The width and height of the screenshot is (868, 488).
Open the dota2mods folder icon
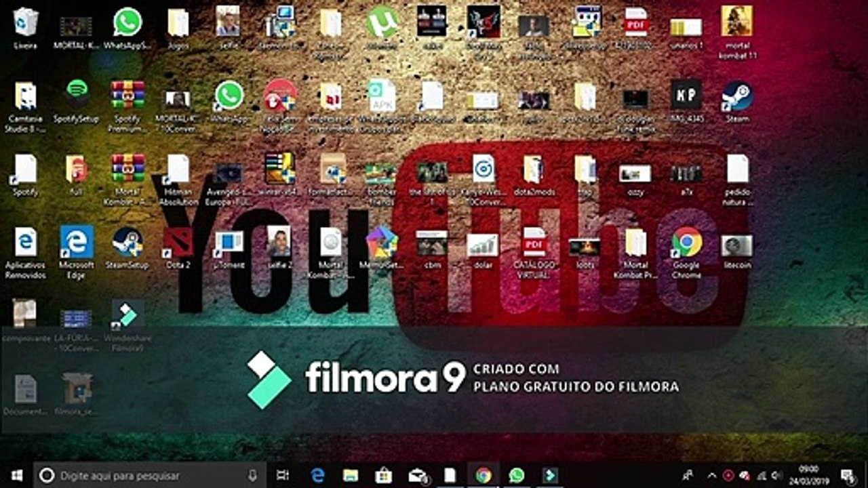[x=534, y=175]
